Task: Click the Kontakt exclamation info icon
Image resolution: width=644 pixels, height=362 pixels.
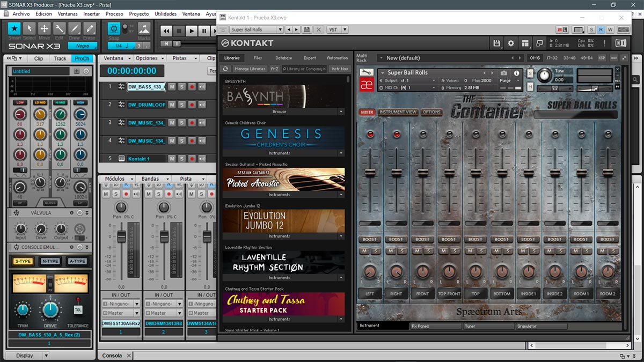Action: 605,43
